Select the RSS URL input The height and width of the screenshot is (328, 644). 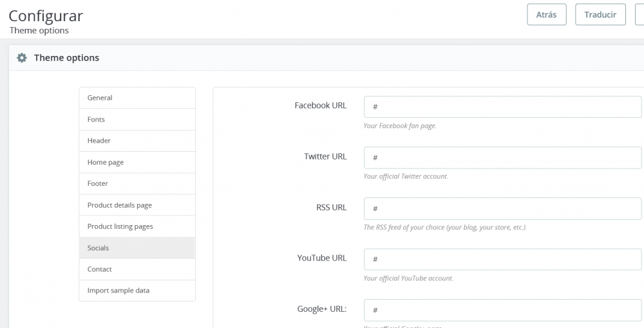click(502, 208)
